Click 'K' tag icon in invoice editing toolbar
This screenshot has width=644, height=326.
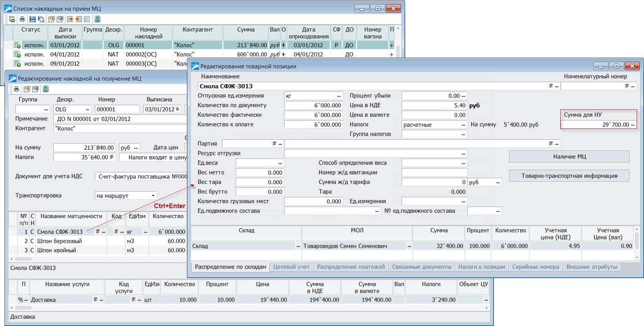27,89
